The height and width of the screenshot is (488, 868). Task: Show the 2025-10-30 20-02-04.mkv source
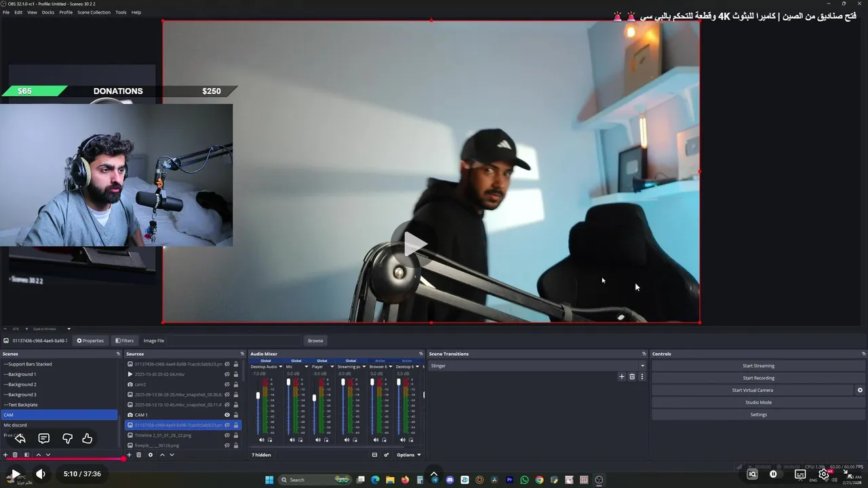pos(227,374)
